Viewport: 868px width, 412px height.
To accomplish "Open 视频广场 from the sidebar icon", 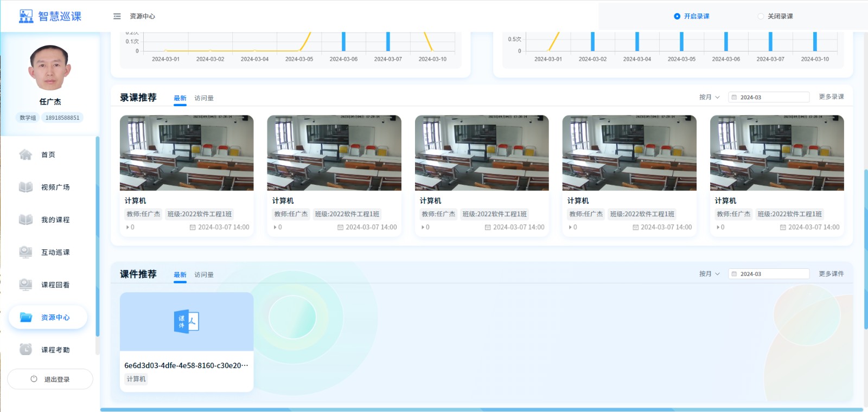I will click(25, 187).
